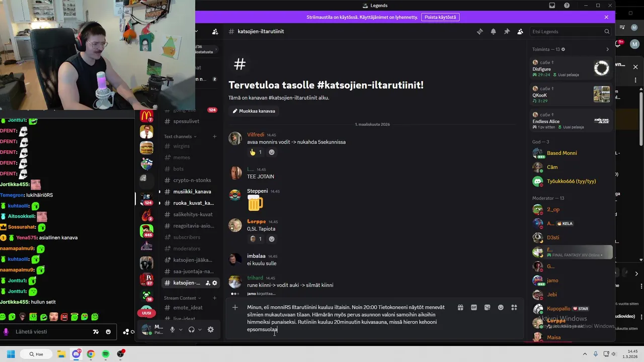Add channel plus next to Stream Content
Image resolution: width=644 pixels, height=362 pixels.
(x=214, y=298)
